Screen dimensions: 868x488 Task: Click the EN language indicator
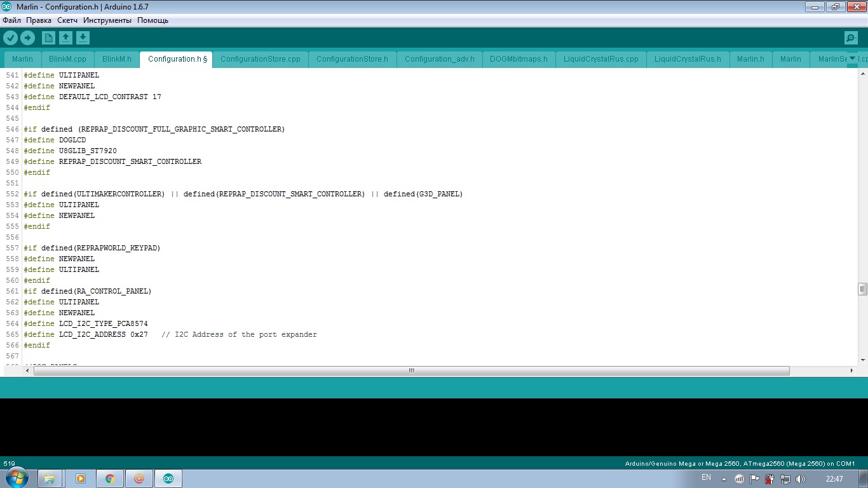706,478
